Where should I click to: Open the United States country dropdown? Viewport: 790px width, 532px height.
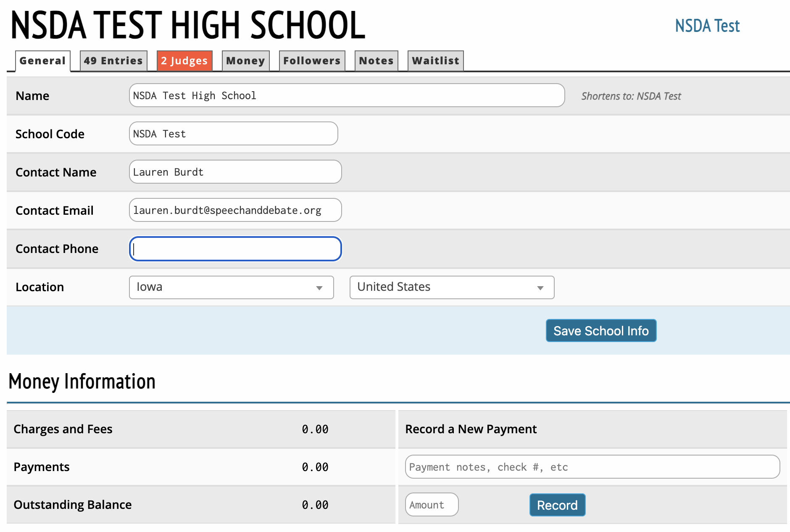(452, 287)
